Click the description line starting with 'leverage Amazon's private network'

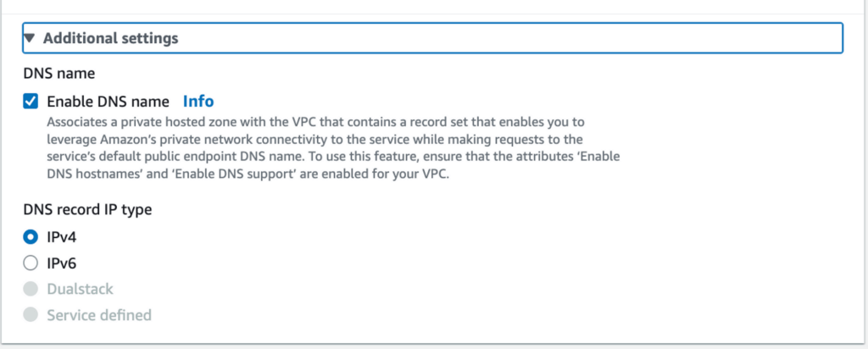click(314, 138)
